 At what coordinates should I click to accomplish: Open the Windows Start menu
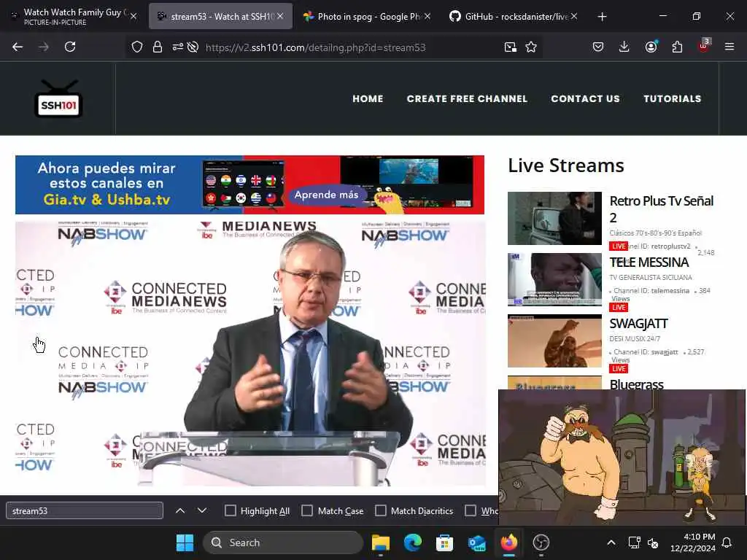point(185,542)
